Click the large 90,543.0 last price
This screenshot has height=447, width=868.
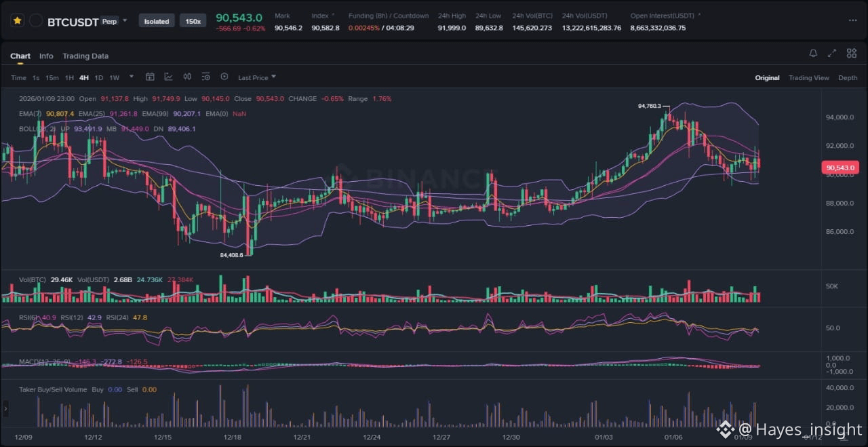(x=239, y=17)
